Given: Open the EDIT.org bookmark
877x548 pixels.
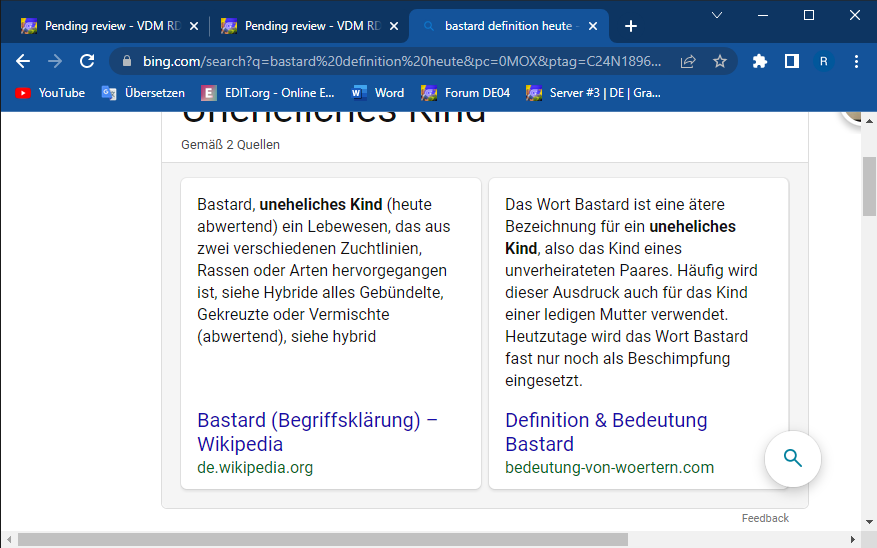Looking at the screenshot, I should pos(268,93).
